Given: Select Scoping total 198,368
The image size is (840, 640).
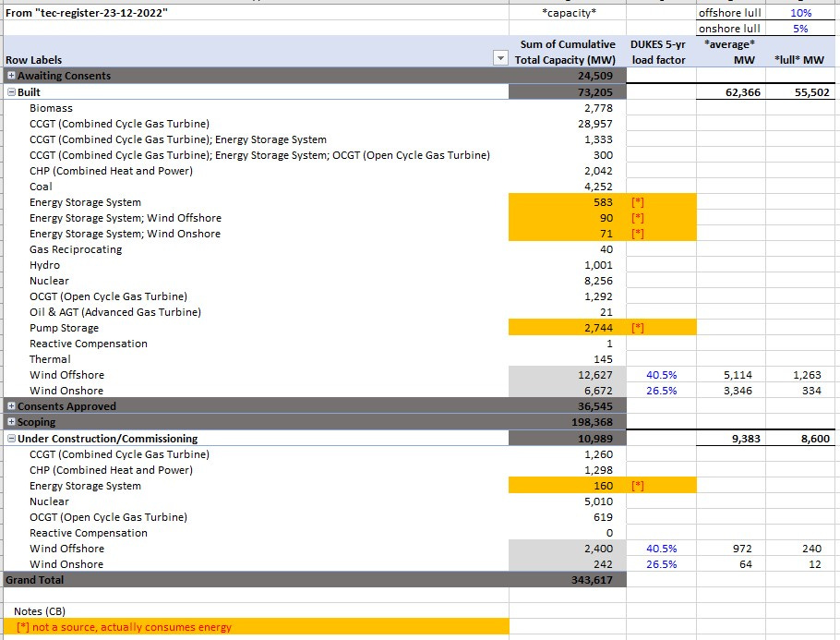Looking at the screenshot, I should [568, 422].
